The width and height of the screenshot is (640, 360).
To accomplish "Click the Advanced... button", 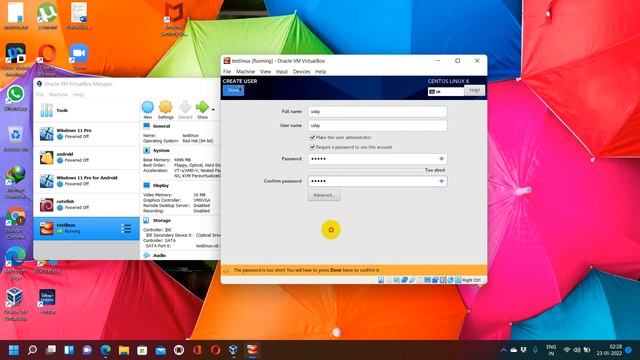I will point(324,195).
